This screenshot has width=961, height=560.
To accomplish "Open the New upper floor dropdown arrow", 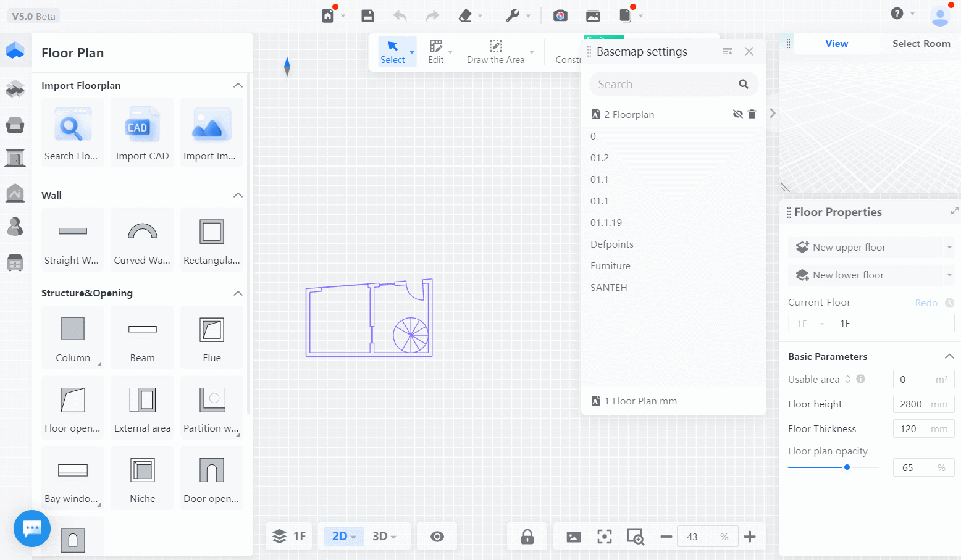I will (x=949, y=248).
